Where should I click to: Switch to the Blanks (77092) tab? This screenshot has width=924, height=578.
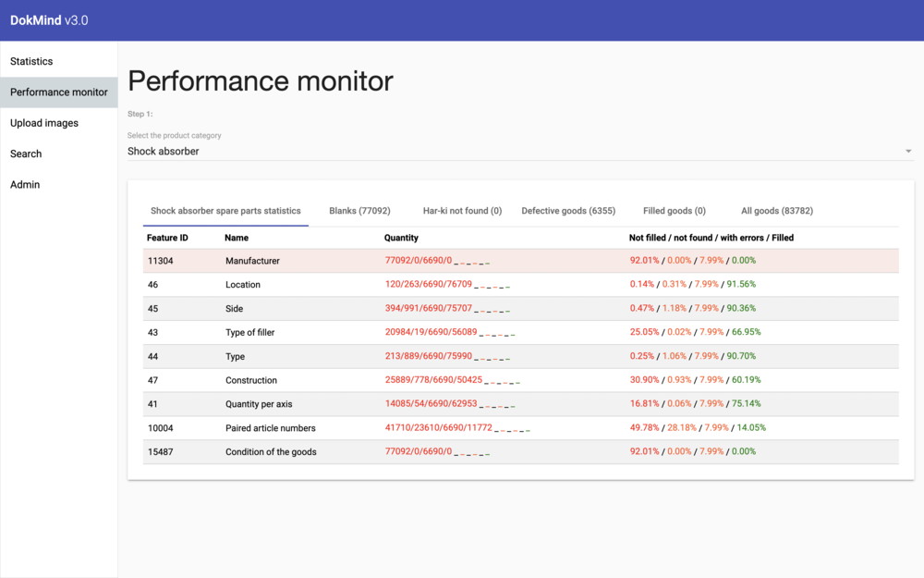[359, 211]
